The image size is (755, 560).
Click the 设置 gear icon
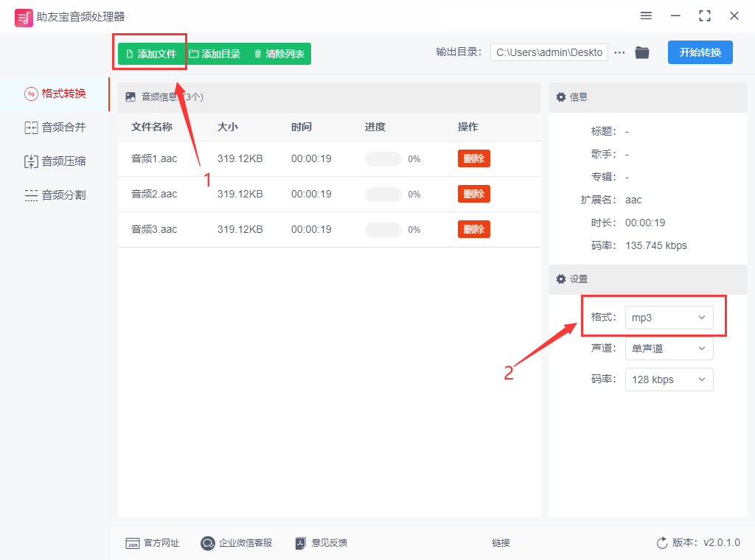560,279
